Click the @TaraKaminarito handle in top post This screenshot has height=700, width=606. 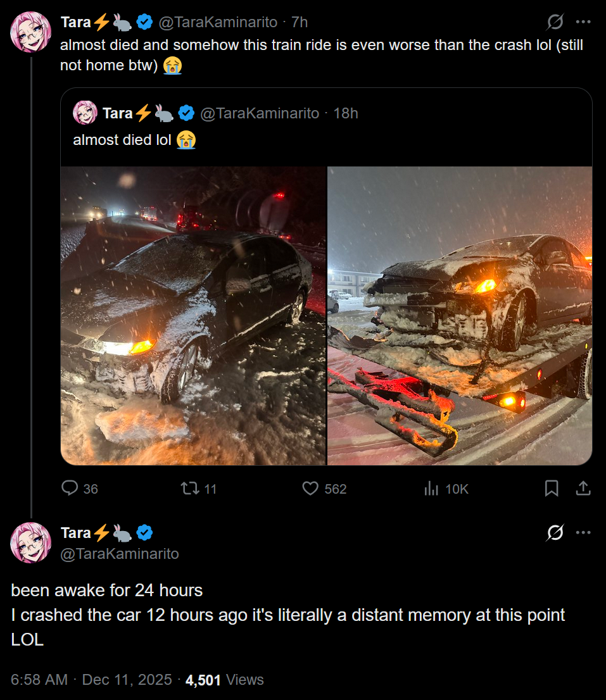(x=218, y=22)
